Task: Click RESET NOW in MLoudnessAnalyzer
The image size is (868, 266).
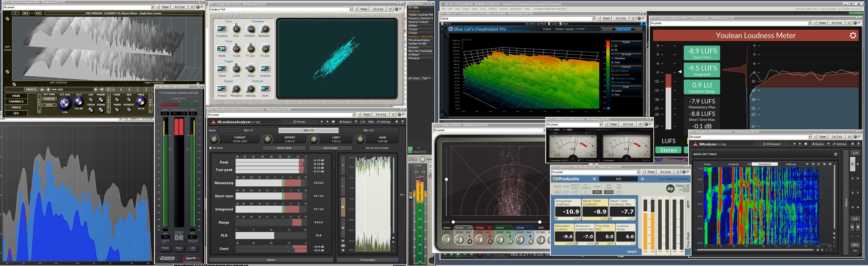Action: (x=284, y=148)
